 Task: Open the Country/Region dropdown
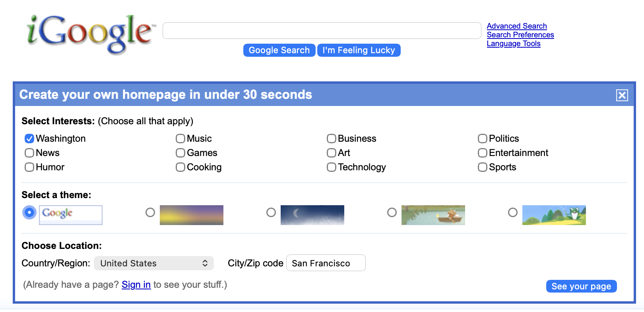154,263
